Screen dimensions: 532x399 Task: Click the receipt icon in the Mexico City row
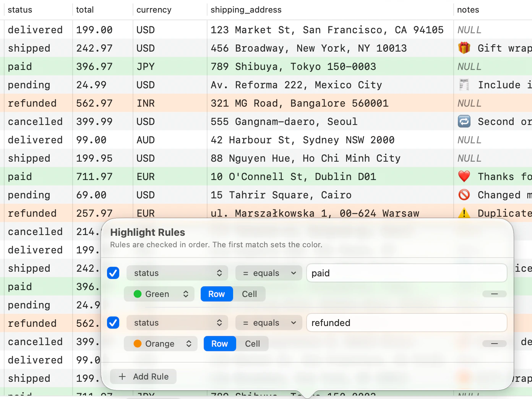click(x=464, y=85)
